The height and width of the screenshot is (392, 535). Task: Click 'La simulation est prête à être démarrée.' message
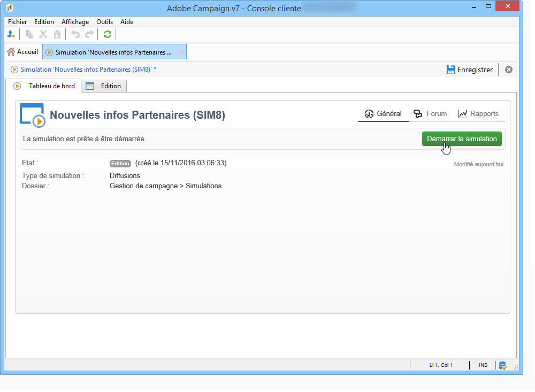(x=85, y=139)
